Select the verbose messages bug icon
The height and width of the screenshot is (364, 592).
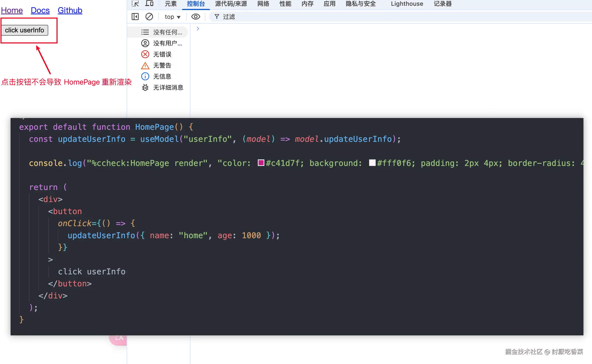(x=145, y=87)
